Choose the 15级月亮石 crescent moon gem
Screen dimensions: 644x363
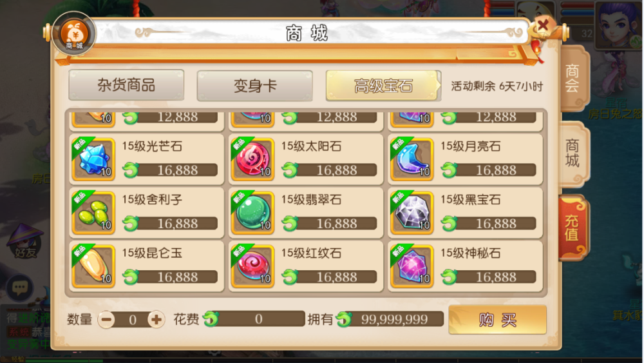pos(412,159)
